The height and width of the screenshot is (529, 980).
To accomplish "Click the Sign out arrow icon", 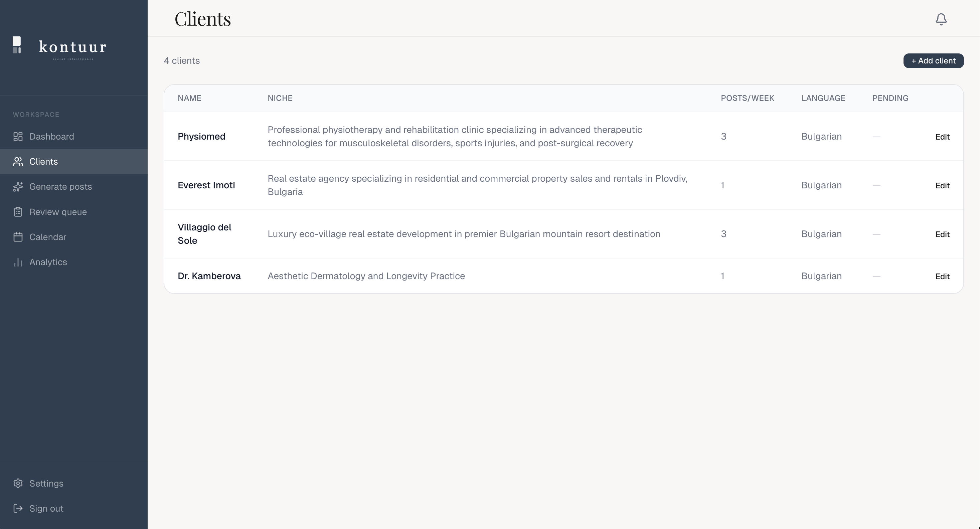I will [18, 509].
